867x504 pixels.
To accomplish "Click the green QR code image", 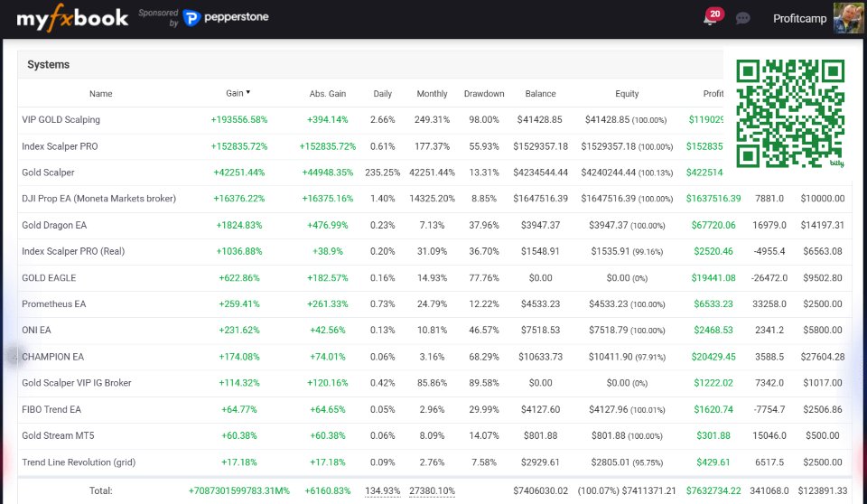I will click(790, 113).
